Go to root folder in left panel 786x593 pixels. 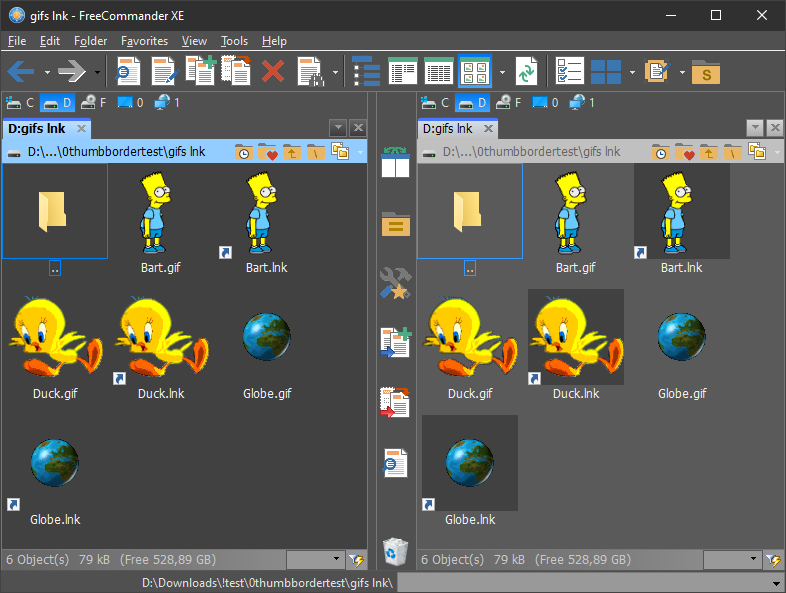click(x=315, y=152)
